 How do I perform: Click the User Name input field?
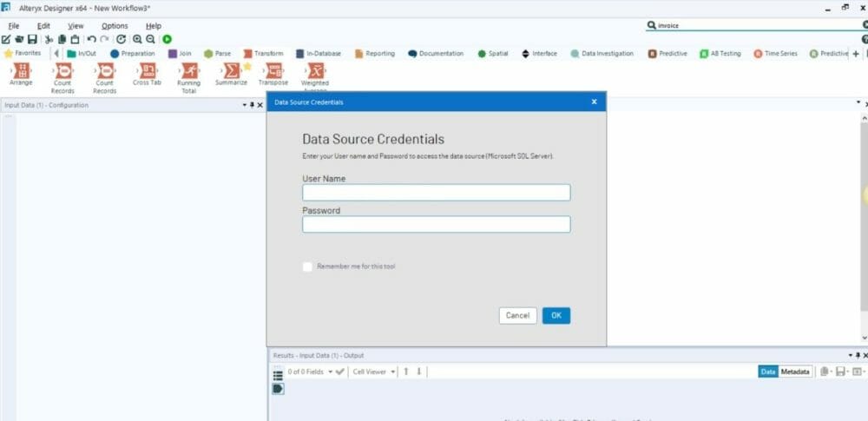(x=437, y=193)
